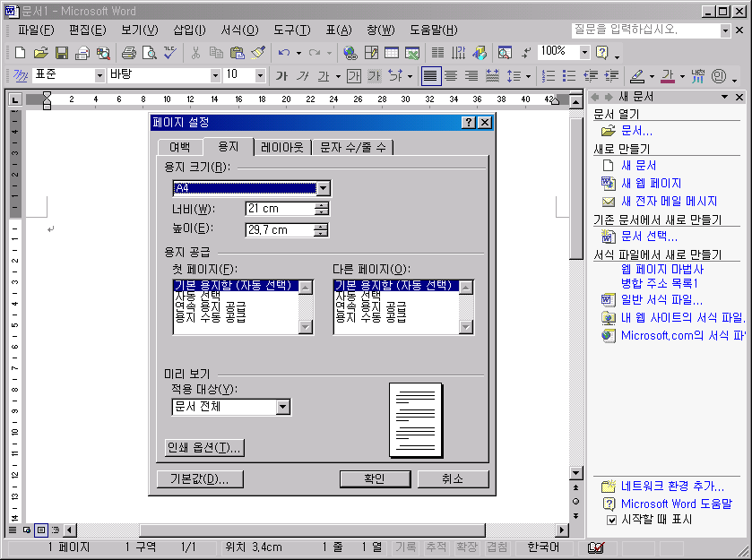Click the Document Map icon
Image resolution: width=752 pixels, height=560 pixels.
click(505, 52)
